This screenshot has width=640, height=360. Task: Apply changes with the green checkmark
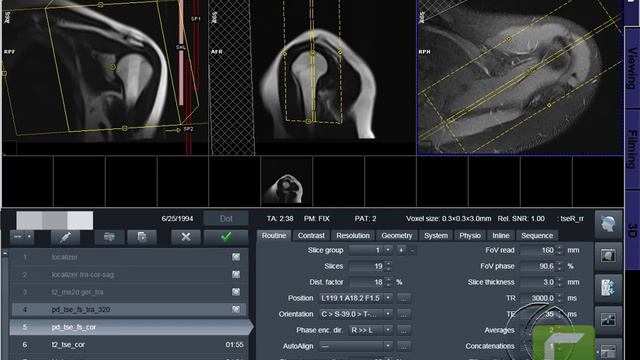[226, 237]
